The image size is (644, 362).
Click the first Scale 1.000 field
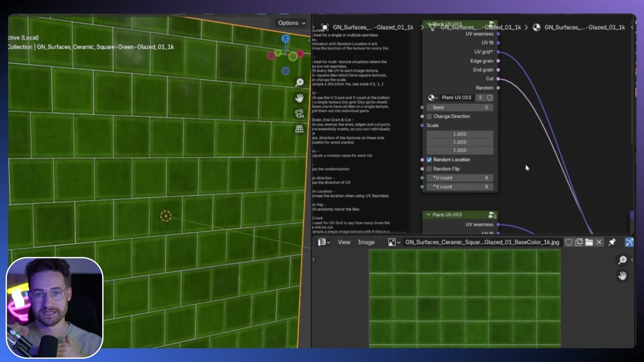[460, 134]
